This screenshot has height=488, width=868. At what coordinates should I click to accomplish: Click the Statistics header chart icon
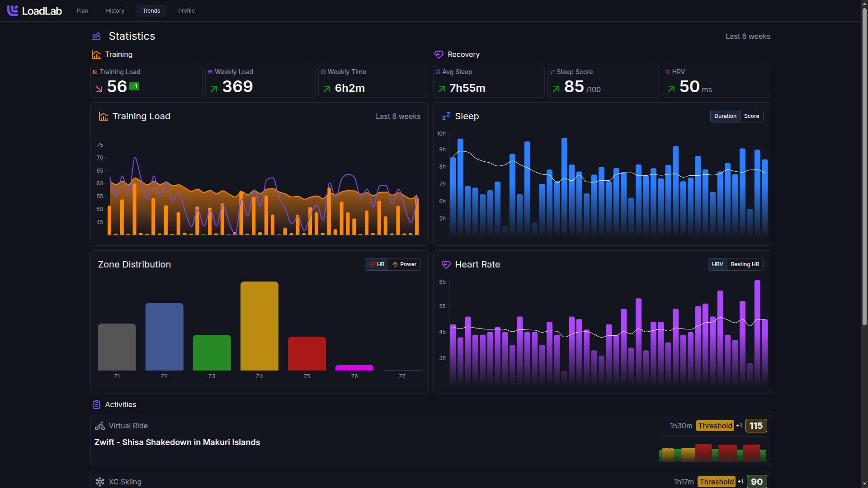pyautogui.click(x=96, y=36)
